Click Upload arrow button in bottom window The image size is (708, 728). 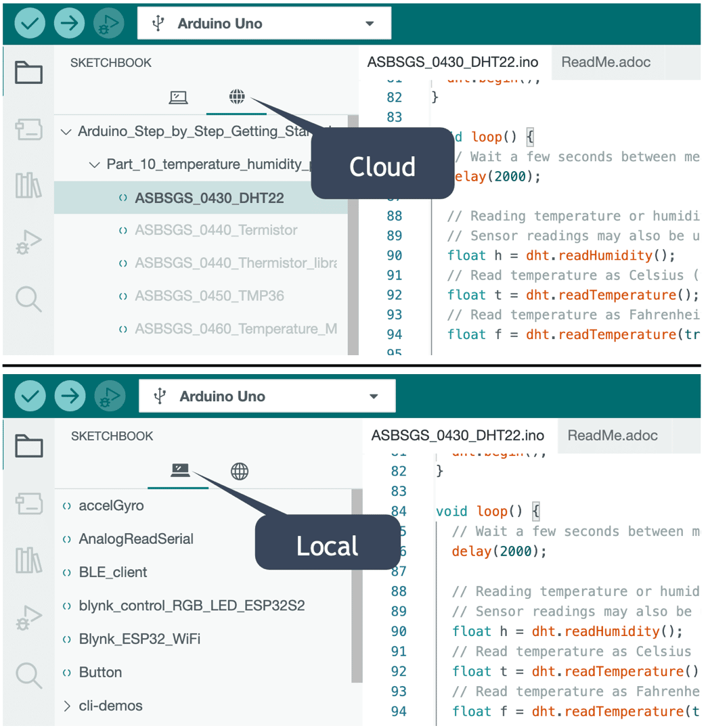click(x=70, y=396)
